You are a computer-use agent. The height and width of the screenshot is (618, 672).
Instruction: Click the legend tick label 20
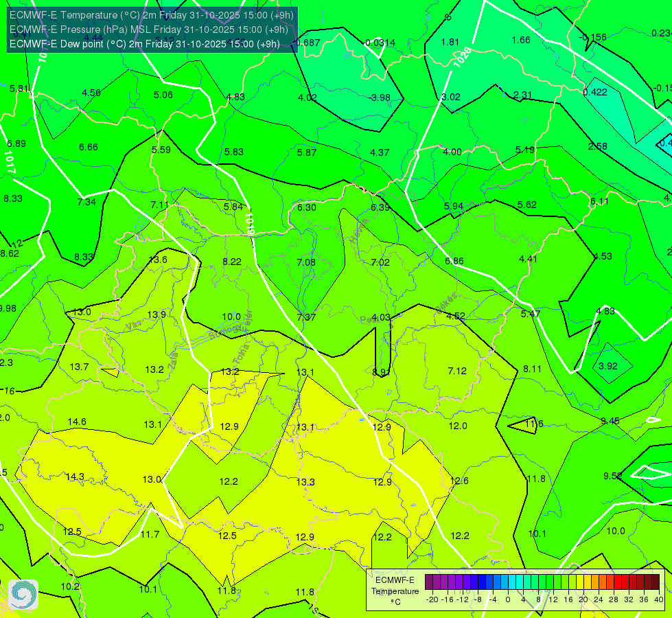coord(583,599)
